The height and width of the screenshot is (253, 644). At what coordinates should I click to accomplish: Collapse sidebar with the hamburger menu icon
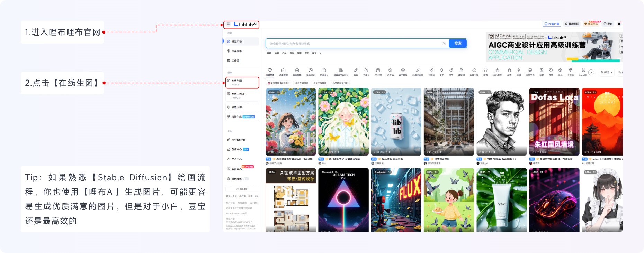pyautogui.click(x=228, y=24)
